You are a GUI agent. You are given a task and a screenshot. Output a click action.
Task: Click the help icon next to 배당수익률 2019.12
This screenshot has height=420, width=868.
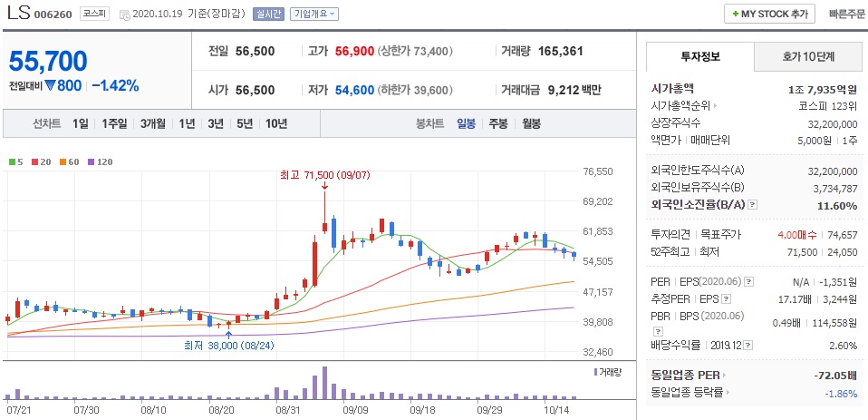[747, 346]
